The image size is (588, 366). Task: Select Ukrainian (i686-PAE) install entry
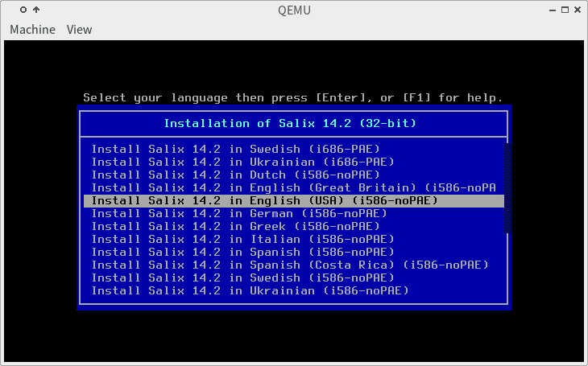tap(242, 162)
